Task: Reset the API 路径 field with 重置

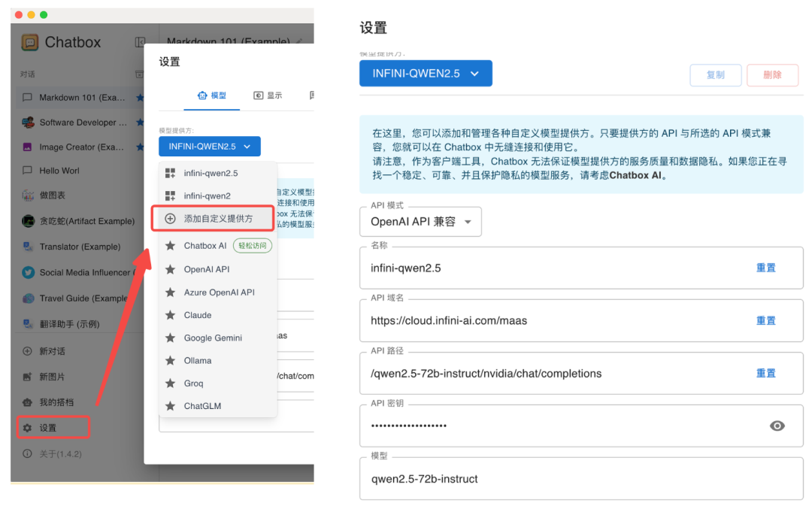Action: (x=766, y=374)
